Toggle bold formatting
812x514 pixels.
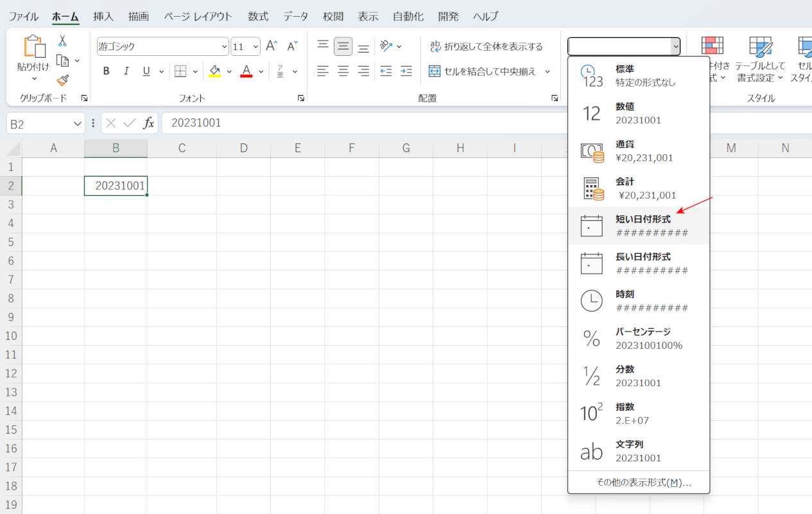pyautogui.click(x=107, y=71)
